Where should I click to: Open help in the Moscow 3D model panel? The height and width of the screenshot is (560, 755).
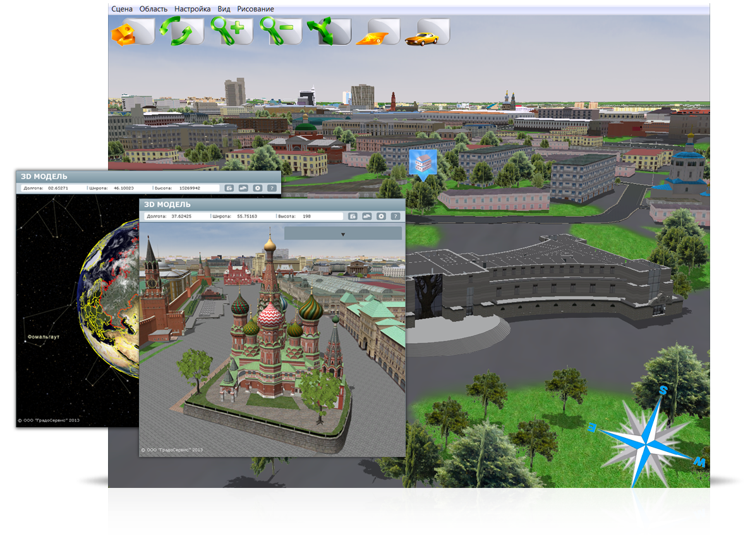[x=396, y=216]
